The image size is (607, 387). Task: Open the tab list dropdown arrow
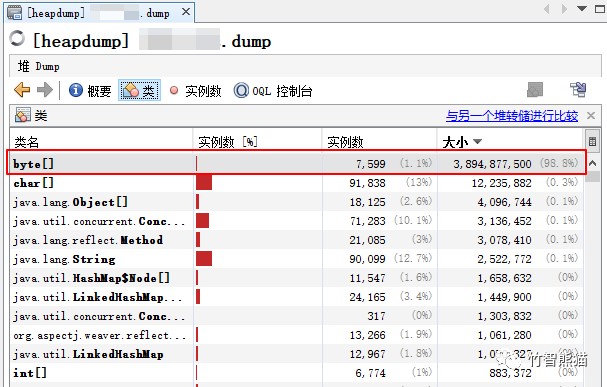point(581,8)
